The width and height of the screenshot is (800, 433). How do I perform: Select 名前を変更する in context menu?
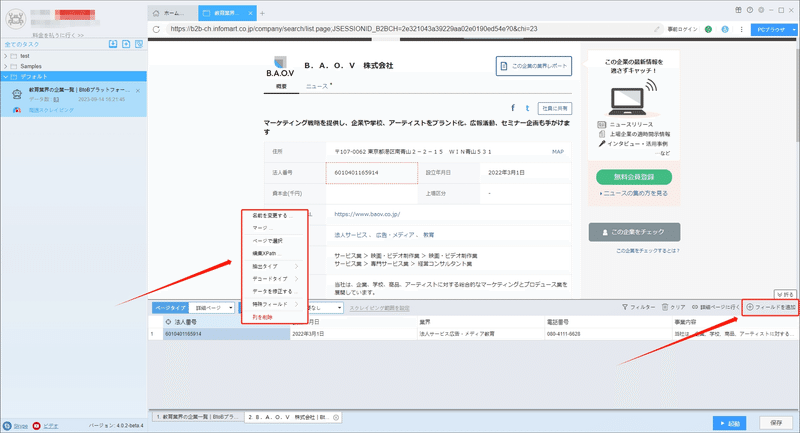click(272, 216)
